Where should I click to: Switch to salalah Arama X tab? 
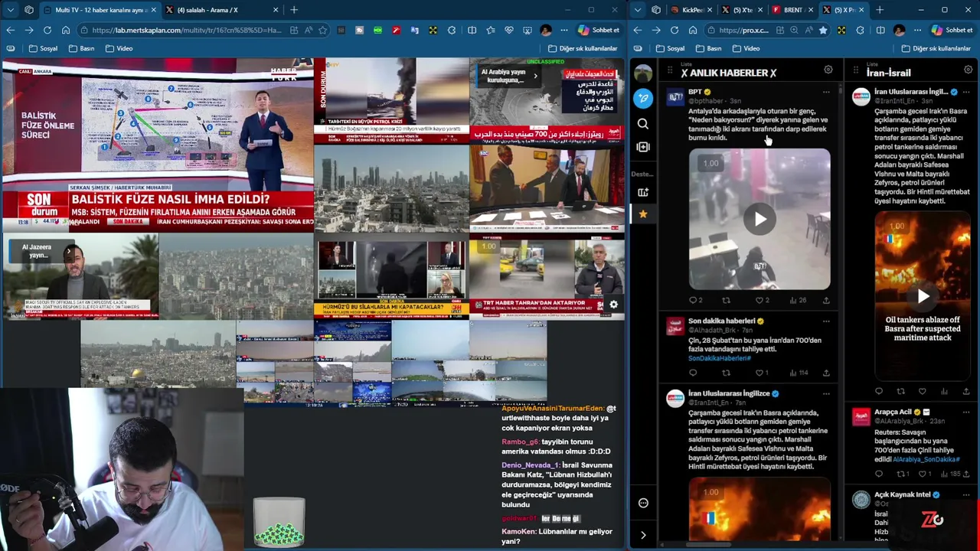(x=222, y=10)
